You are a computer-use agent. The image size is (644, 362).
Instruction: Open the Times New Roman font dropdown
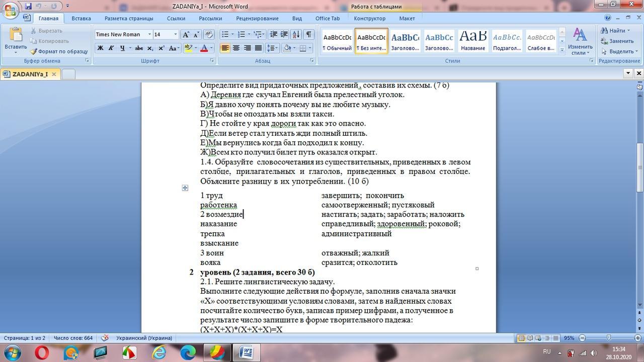(149, 34)
